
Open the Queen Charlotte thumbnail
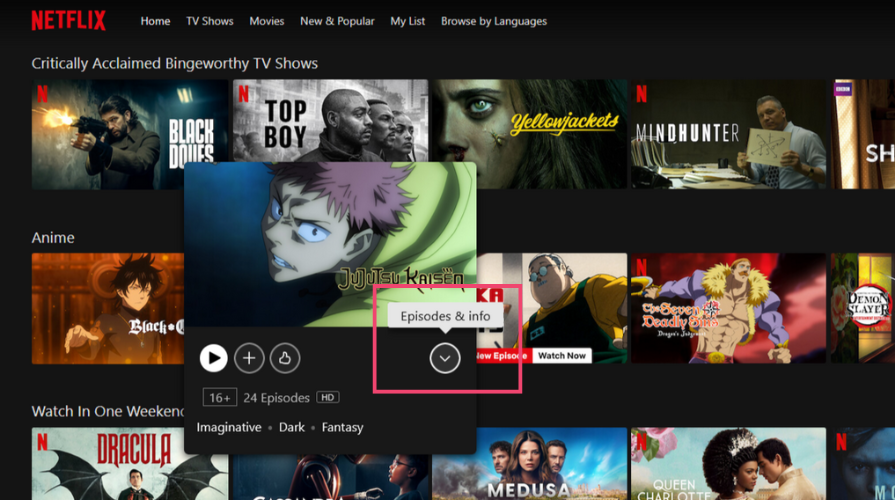728,463
